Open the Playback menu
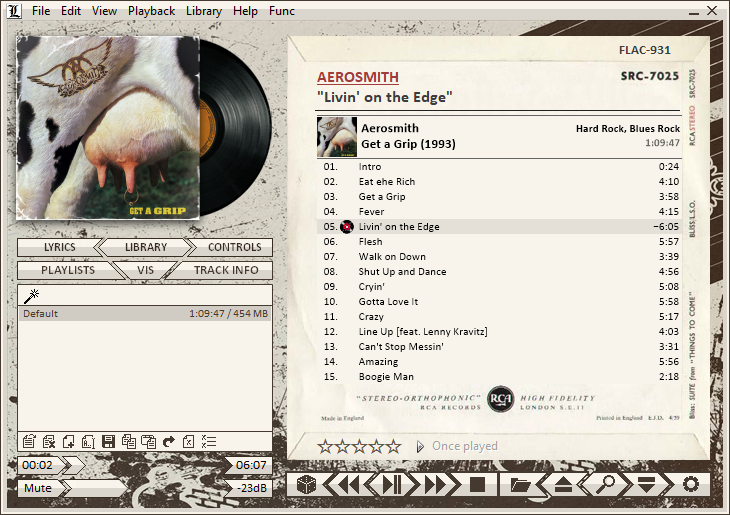730x515 pixels. [x=151, y=11]
